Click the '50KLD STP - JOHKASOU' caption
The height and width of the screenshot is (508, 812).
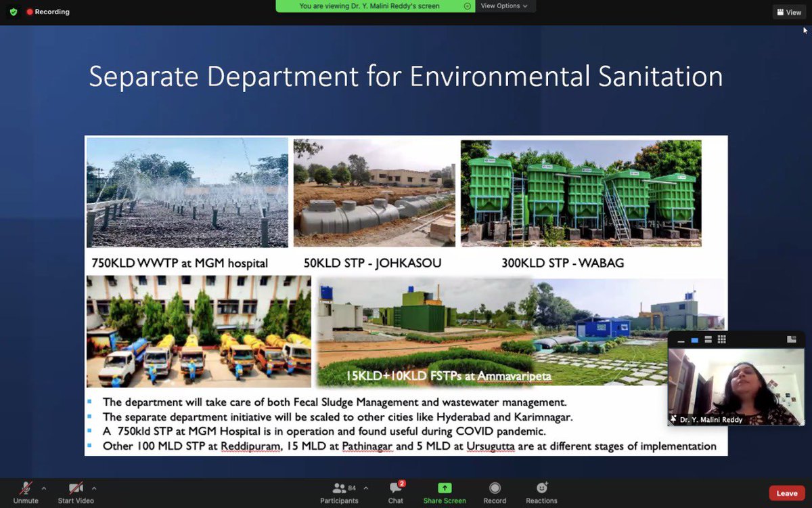click(372, 263)
